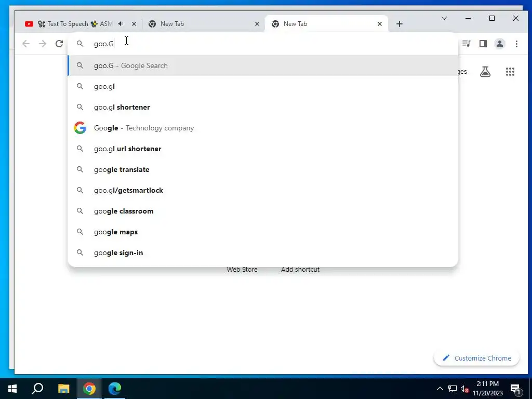Choose the 'google sign-in' suggestion
Viewport: 532px width, 399px height.
pyautogui.click(x=263, y=253)
